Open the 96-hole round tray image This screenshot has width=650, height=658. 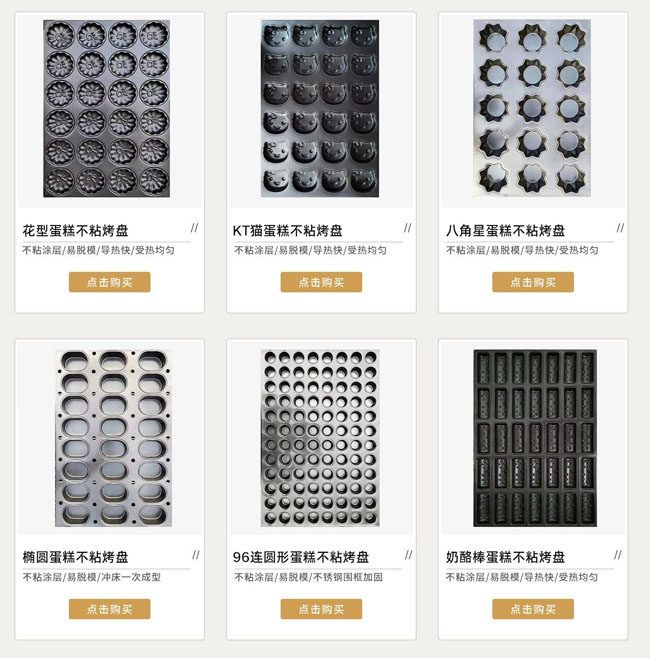tap(320, 438)
